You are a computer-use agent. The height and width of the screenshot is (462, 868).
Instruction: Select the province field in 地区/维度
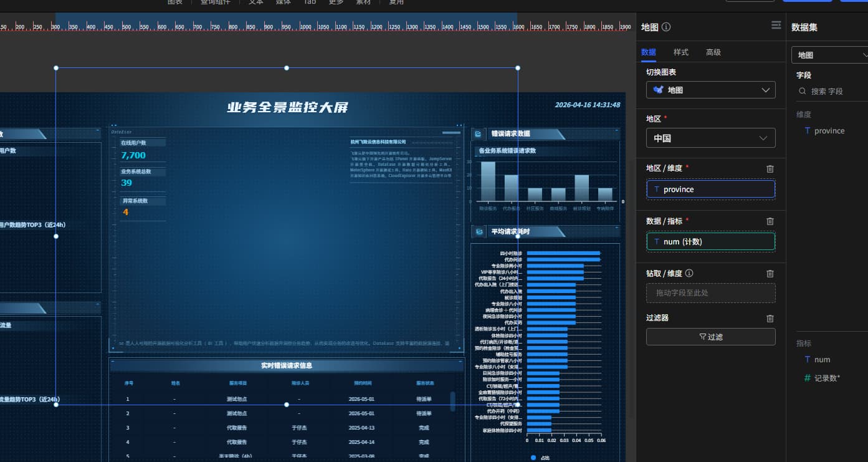coord(710,190)
